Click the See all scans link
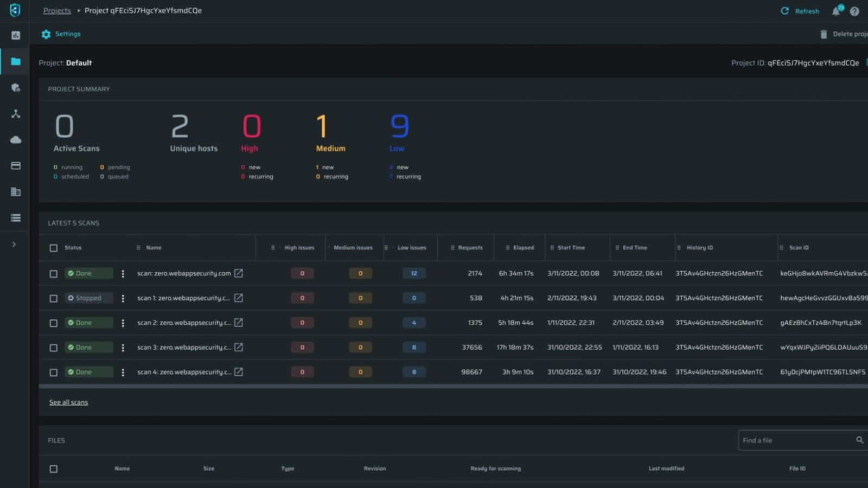868x488 pixels. 68,402
